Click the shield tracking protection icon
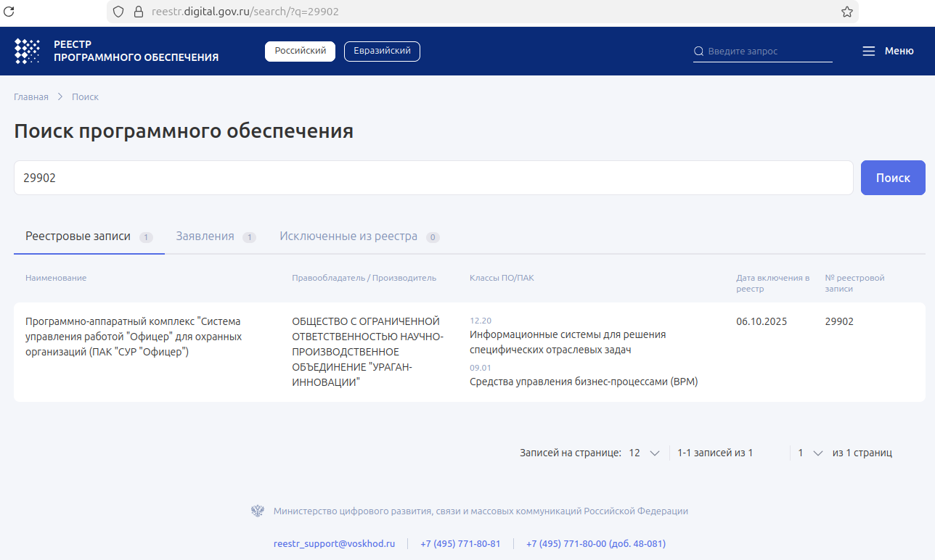The height and width of the screenshot is (560, 935). coord(118,12)
